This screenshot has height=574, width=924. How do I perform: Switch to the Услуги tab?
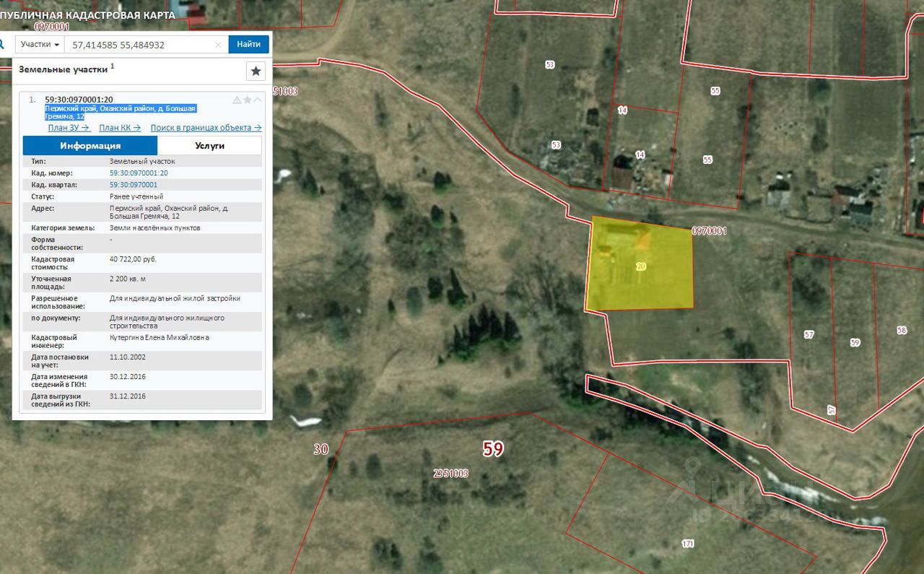(209, 145)
